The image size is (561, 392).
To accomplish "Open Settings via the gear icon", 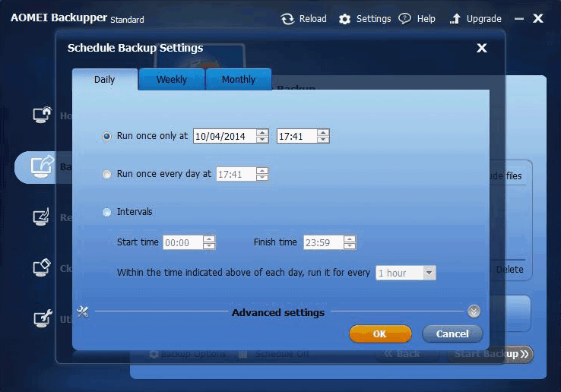I will click(x=344, y=19).
